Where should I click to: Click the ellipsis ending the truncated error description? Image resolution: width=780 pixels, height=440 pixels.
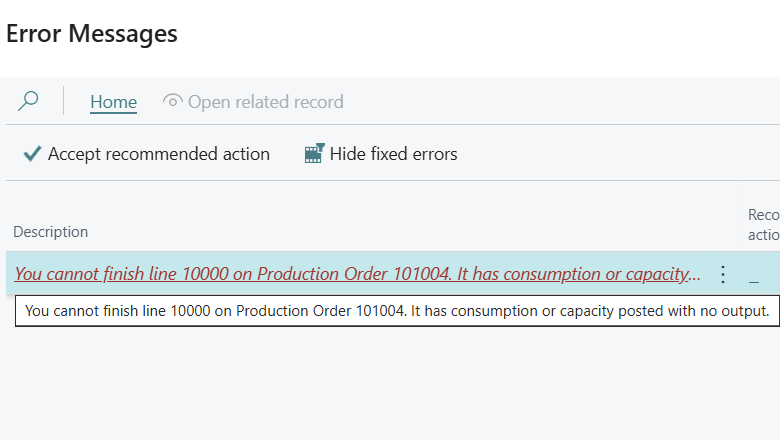point(694,275)
